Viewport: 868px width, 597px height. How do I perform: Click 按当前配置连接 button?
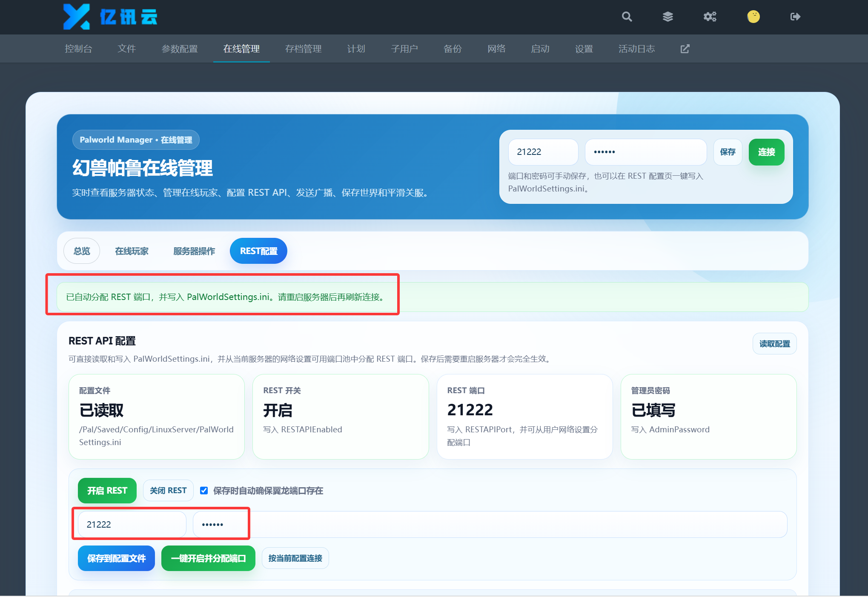(295, 558)
